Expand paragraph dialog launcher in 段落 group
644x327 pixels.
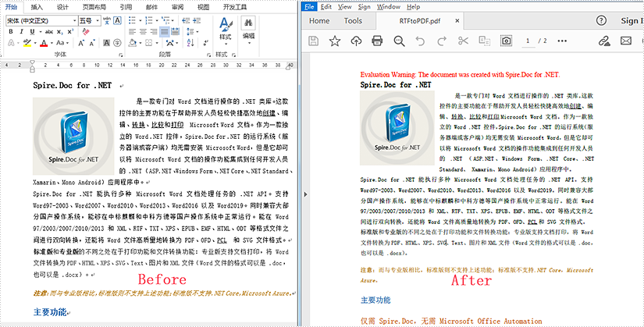(208, 55)
